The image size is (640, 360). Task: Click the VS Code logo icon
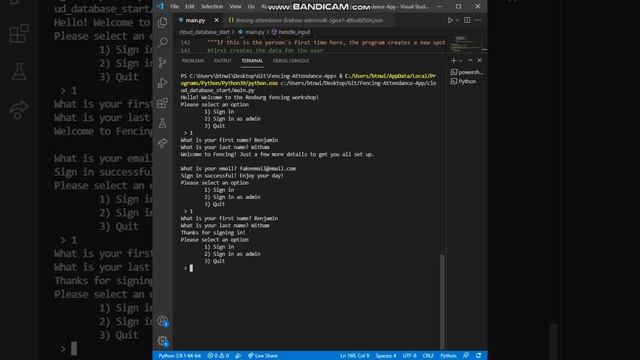[160, 6]
